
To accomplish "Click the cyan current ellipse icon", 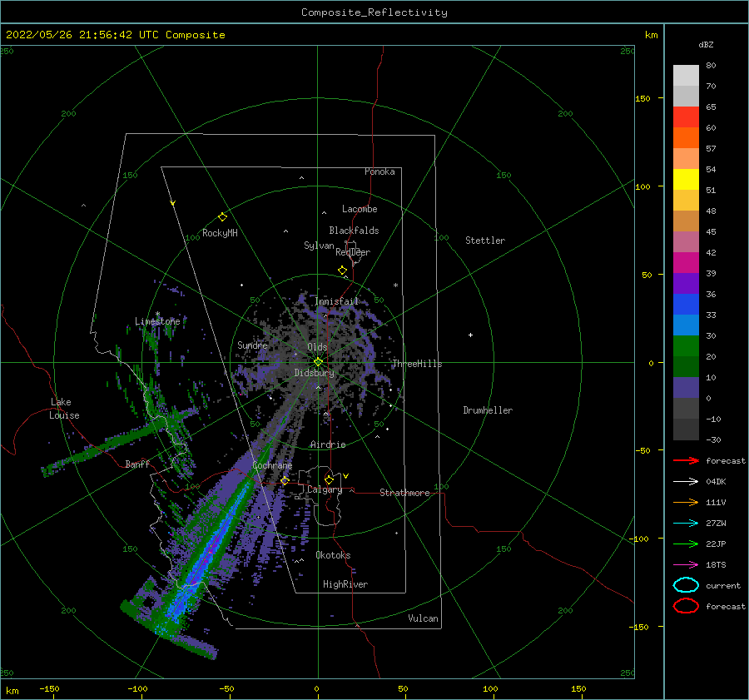I will coord(686,585).
